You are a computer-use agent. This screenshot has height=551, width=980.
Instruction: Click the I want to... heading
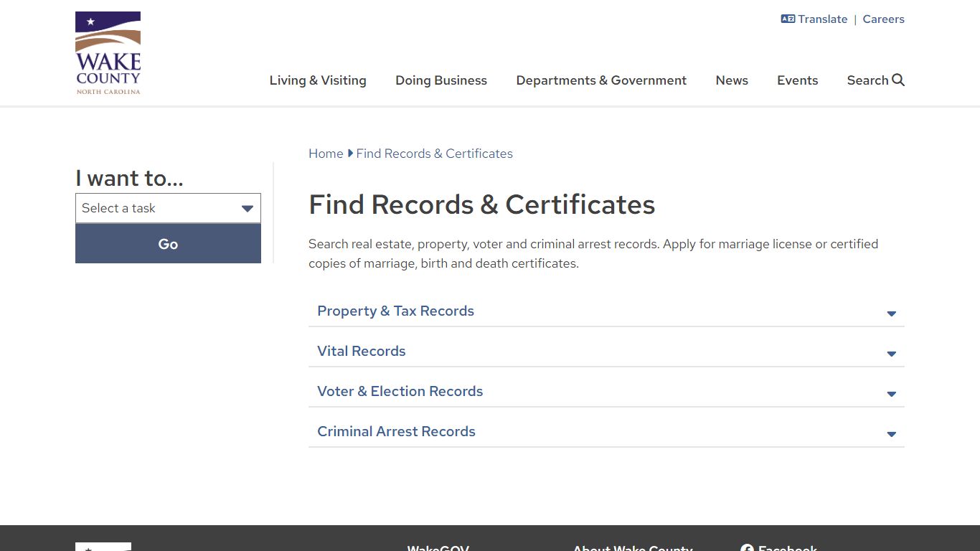129,178
